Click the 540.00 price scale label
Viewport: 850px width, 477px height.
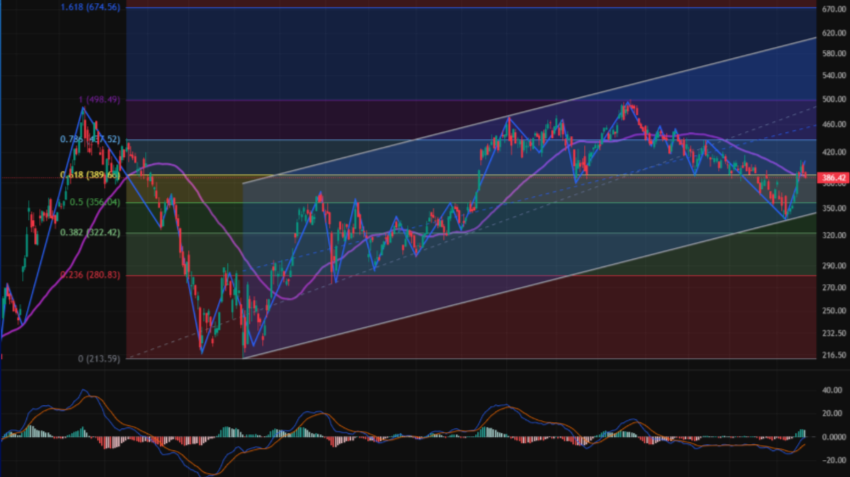click(832, 77)
